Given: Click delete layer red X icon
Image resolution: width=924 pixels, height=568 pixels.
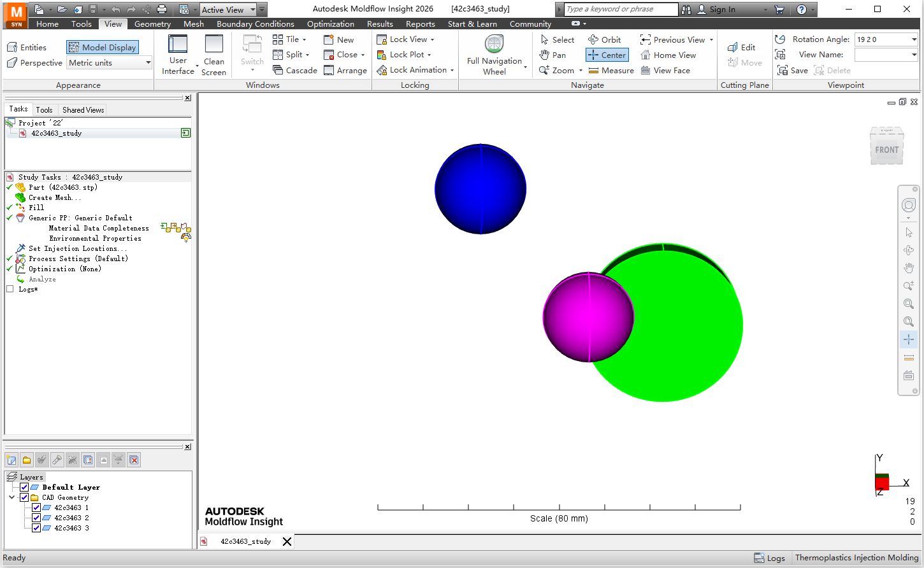Looking at the screenshot, I should 134,460.
